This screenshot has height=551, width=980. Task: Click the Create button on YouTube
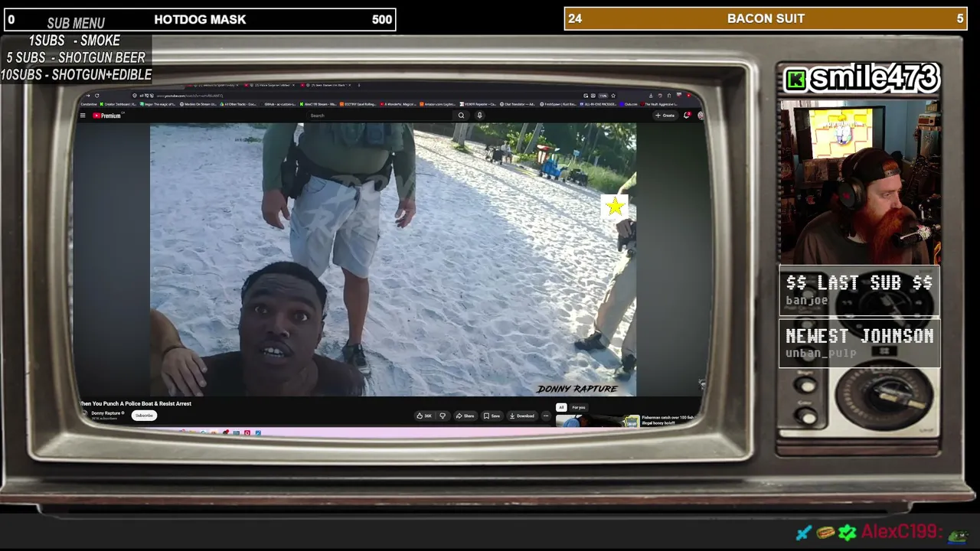pos(665,116)
